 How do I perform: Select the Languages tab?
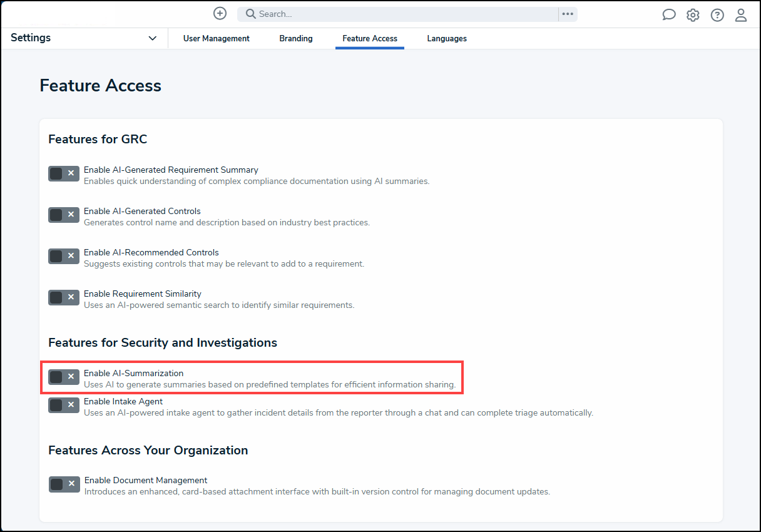click(x=447, y=39)
